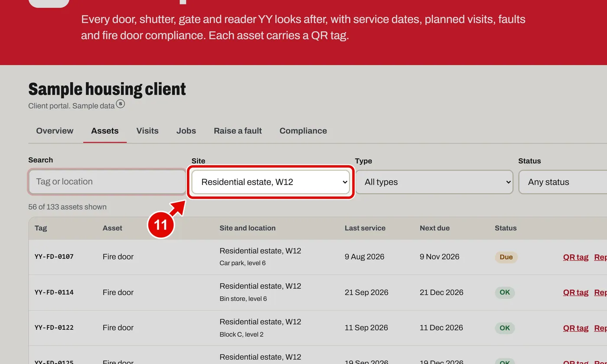
Task: Click the Next due column header
Action: 434,228
